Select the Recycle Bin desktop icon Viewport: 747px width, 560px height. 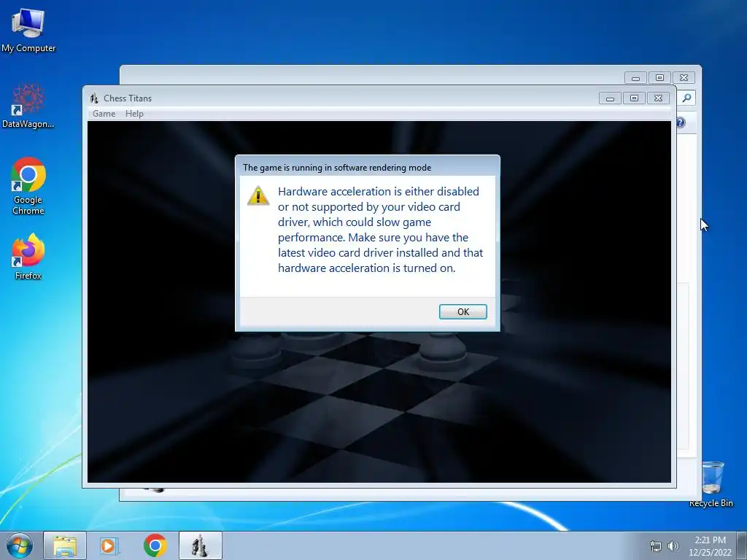711,484
